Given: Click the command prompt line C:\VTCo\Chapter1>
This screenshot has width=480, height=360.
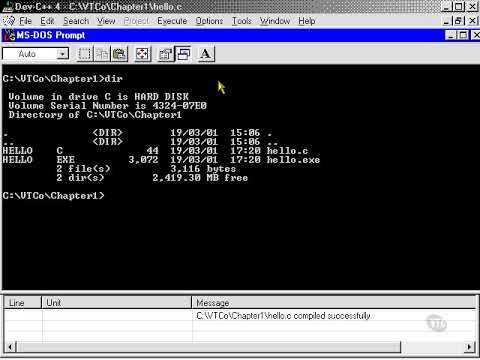Looking at the screenshot, I should click(53, 195).
